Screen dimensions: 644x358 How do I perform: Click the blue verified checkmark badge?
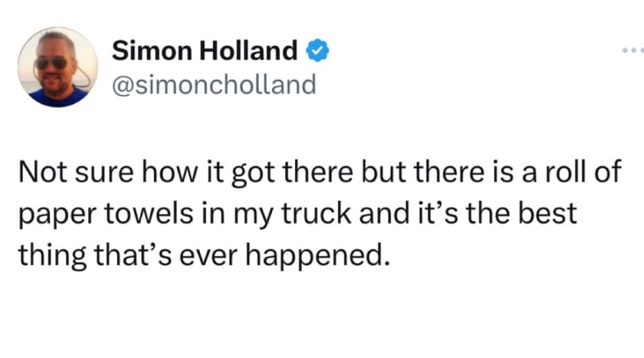(314, 51)
